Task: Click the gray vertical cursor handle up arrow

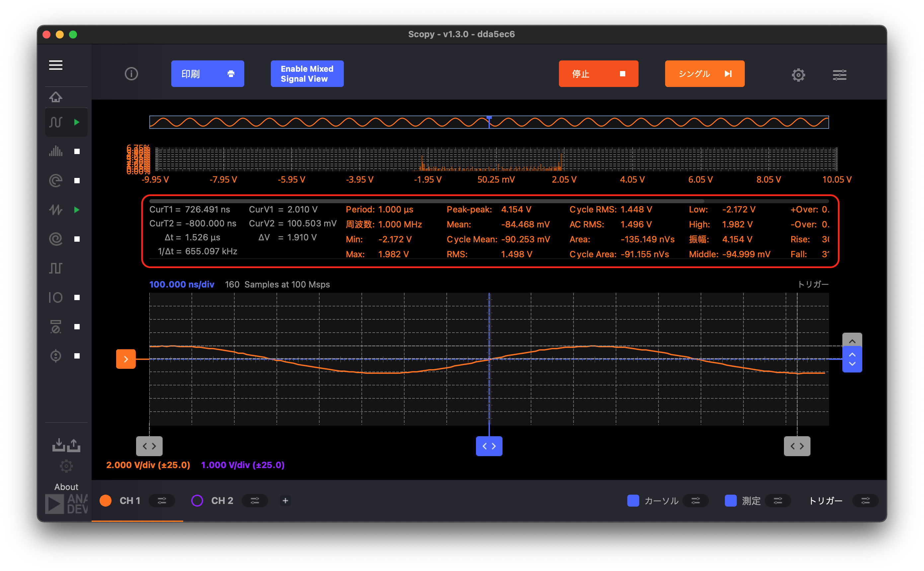Action: click(852, 341)
